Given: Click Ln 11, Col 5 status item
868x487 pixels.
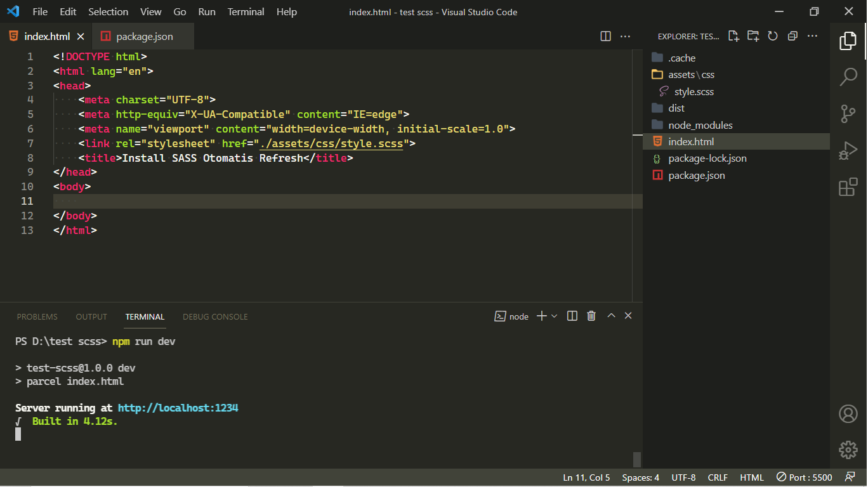Looking at the screenshot, I should (586, 477).
